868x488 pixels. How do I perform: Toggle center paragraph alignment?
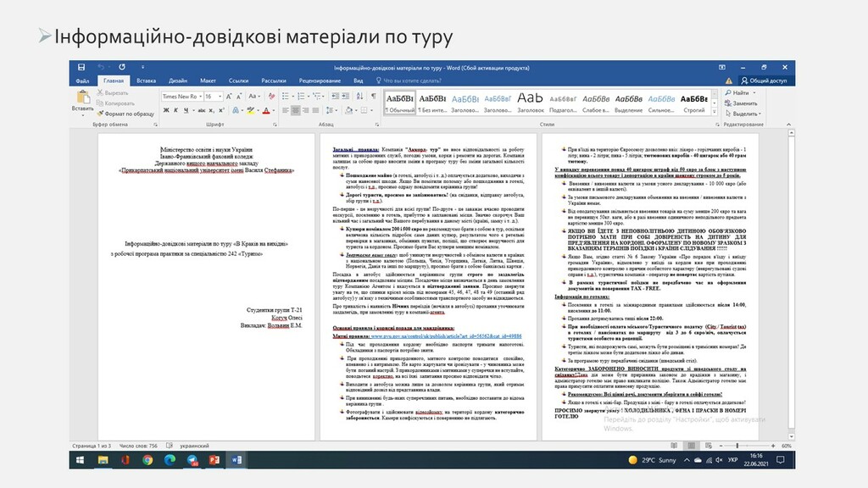[x=296, y=111]
